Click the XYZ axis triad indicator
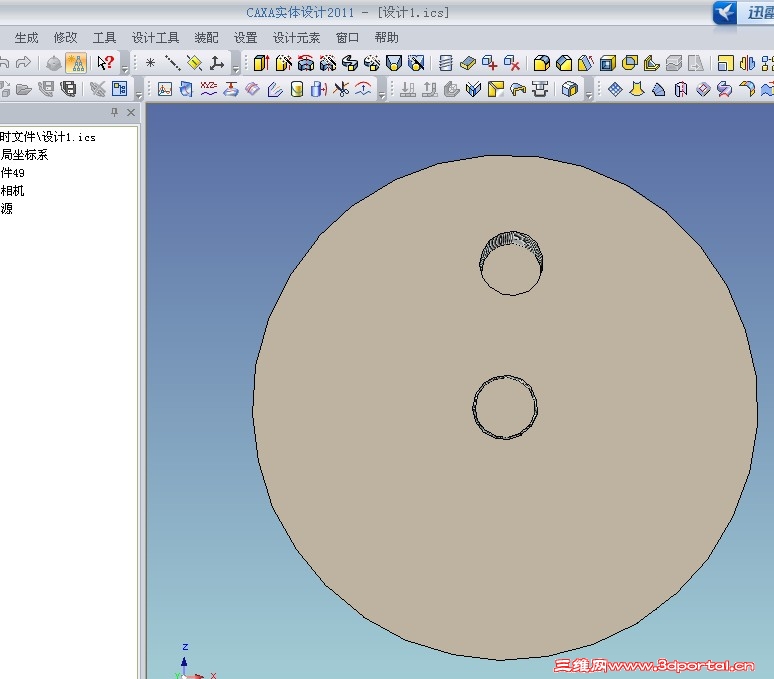 (194, 663)
